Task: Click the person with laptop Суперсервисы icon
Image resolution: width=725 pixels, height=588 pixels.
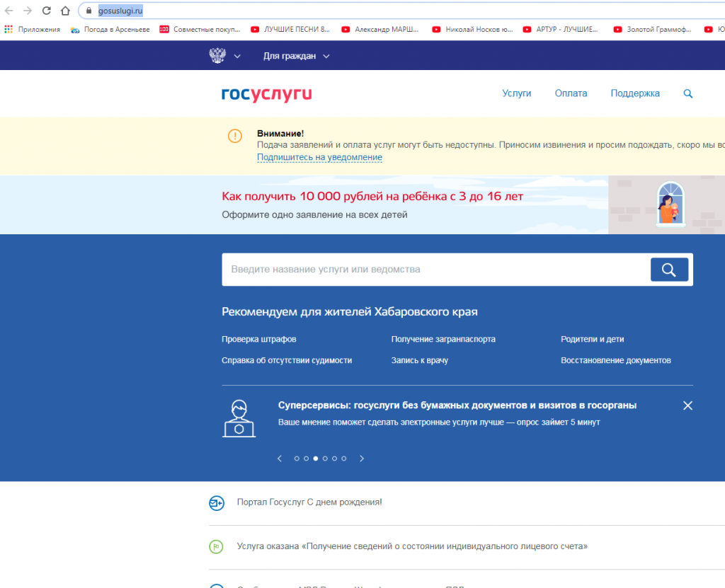Action: click(x=239, y=419)
